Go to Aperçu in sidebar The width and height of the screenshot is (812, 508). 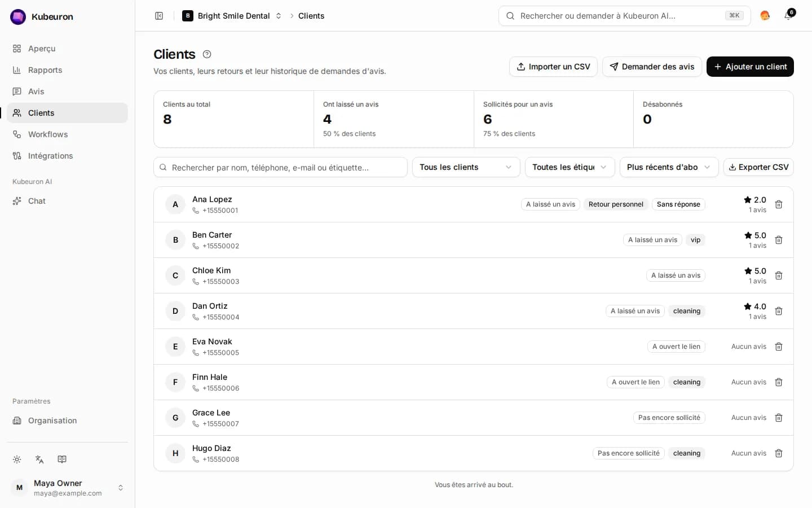[68, 49]
